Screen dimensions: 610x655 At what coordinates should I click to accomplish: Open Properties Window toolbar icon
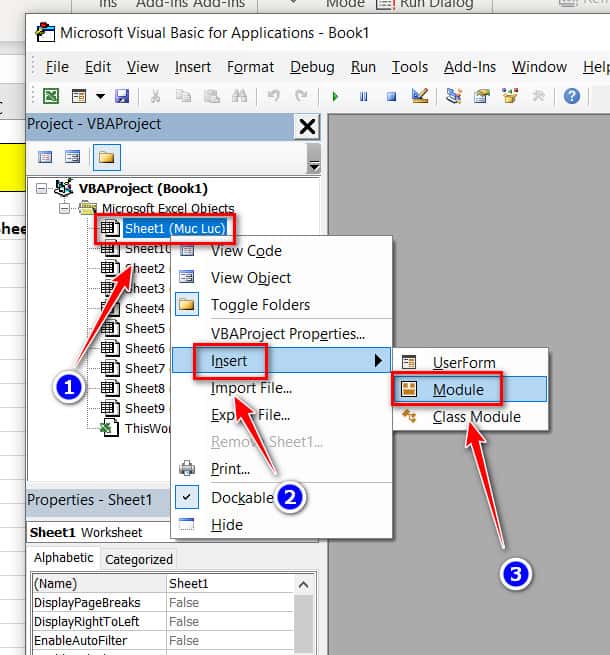pyautogui.click(x=481, y=96)
